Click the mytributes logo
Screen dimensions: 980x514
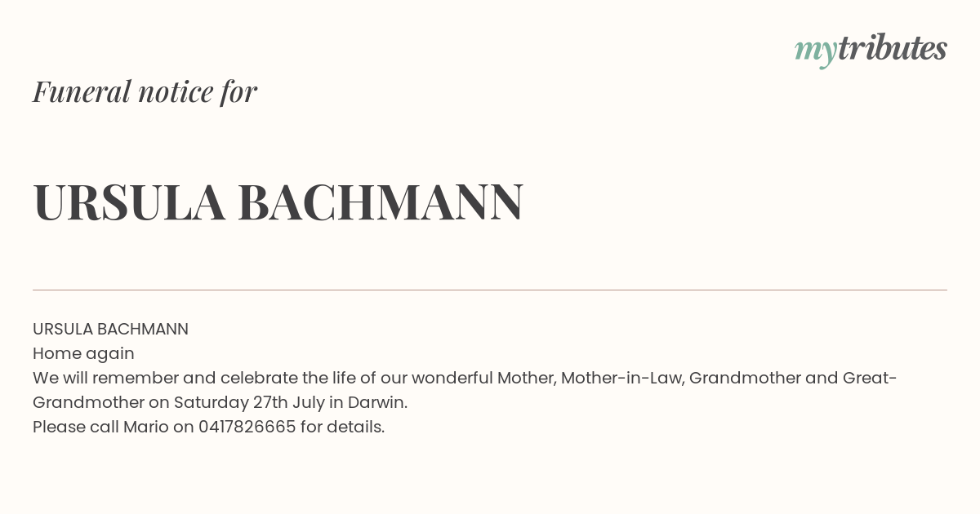pos(871,51)
